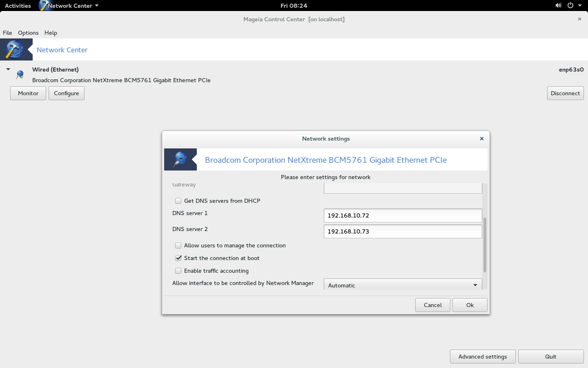588x368 pixels.
Task: Open the Help menu
Action: (51, 33)
